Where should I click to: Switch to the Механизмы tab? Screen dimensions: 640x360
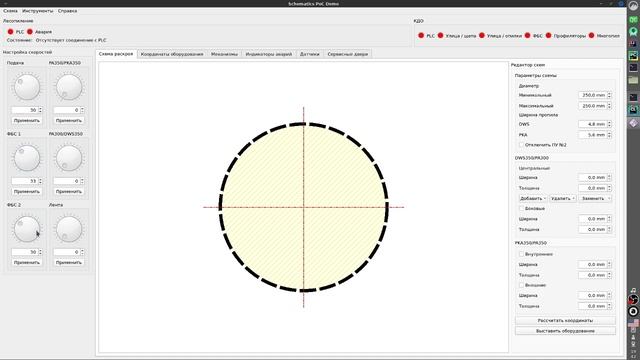coord(224,54)
